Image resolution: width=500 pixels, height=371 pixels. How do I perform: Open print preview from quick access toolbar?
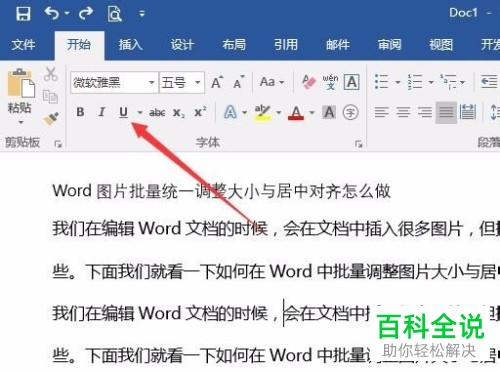pyautogui.click(x=114, y=14)
